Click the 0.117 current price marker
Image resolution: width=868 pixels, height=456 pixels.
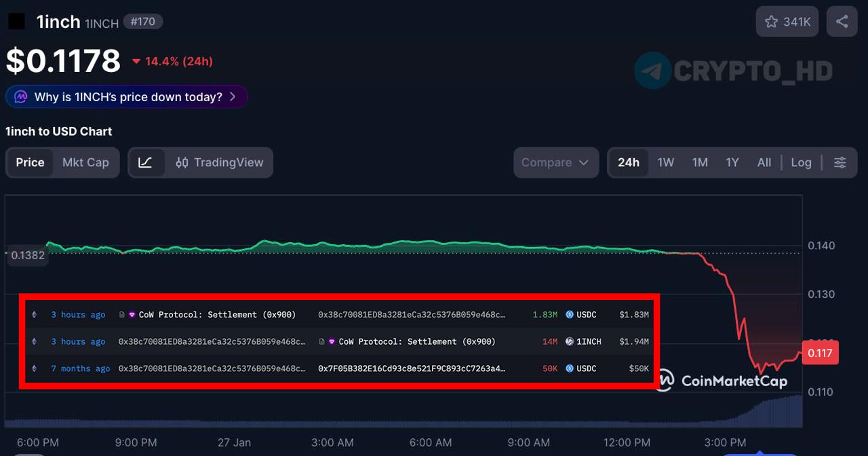pos(821,353)
